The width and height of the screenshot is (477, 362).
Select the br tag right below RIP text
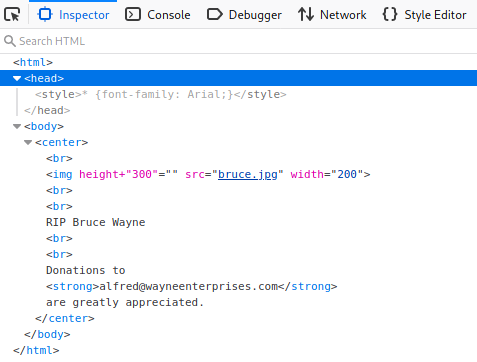click(x=59, y=238)
